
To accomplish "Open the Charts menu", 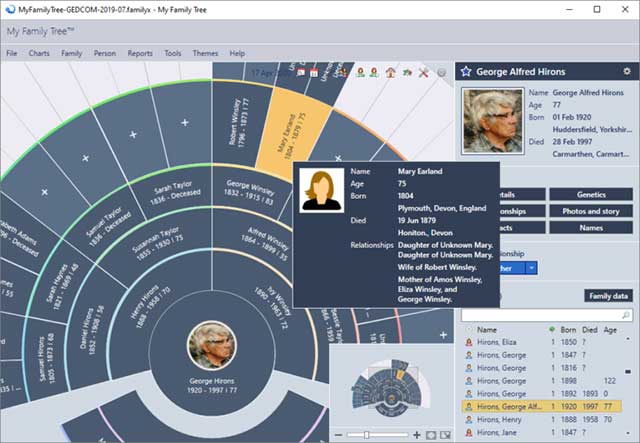I will tap(39, 53).
